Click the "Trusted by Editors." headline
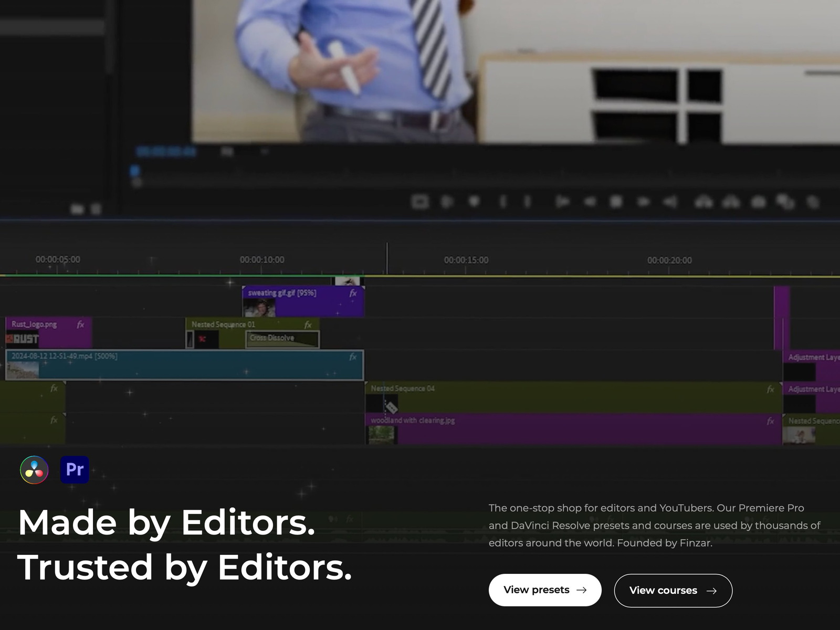Screen dimensions: 840x630 tap(185, 568)
